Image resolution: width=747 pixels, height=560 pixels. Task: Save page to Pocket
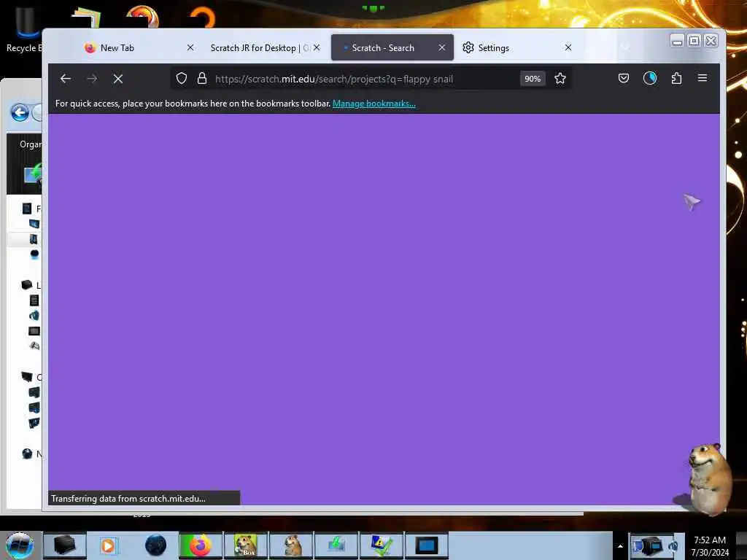tap(624, 78)
